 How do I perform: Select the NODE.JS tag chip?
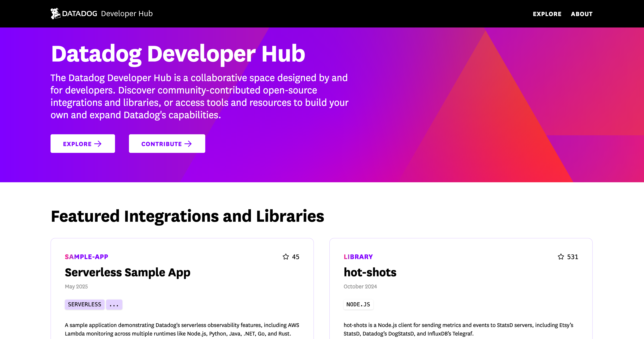coord(358,304)
